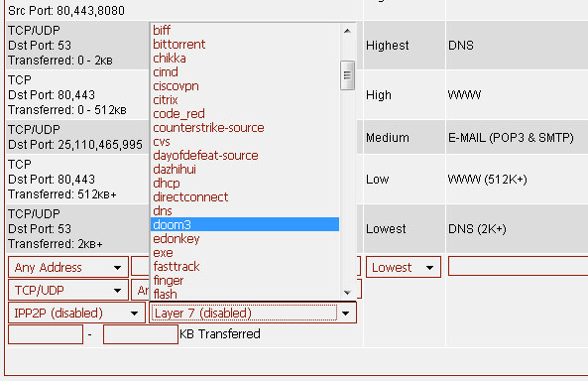This screenshot has width=588, height=381.
Task: Click the DNS (2K+) rule name
Action: click(477, 229)
